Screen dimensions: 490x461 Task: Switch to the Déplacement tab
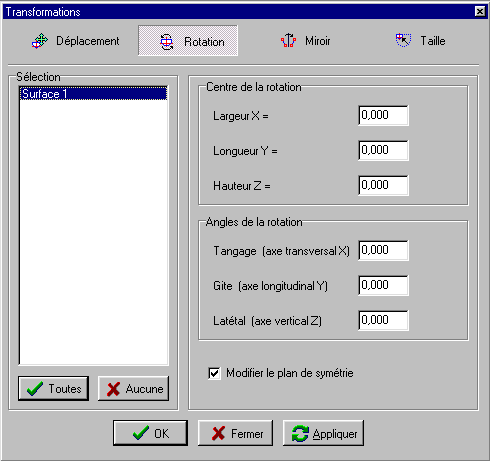[x=76, y=41]
